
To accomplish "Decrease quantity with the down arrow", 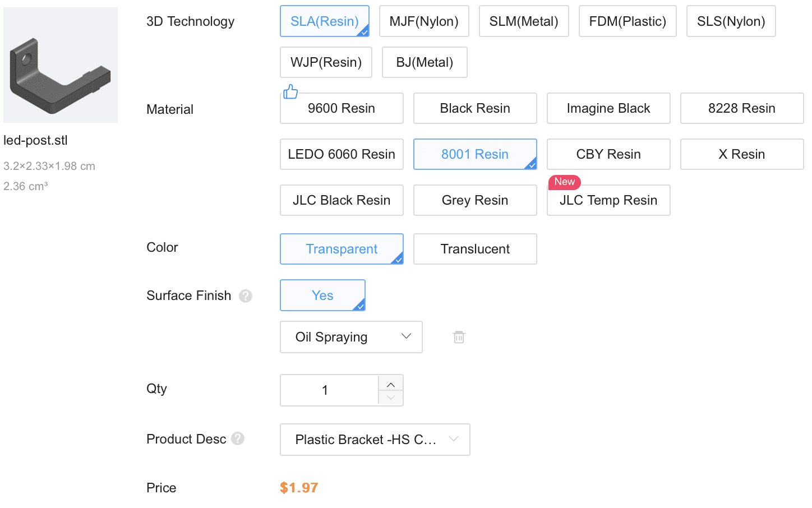I will (x=391, y=398).
